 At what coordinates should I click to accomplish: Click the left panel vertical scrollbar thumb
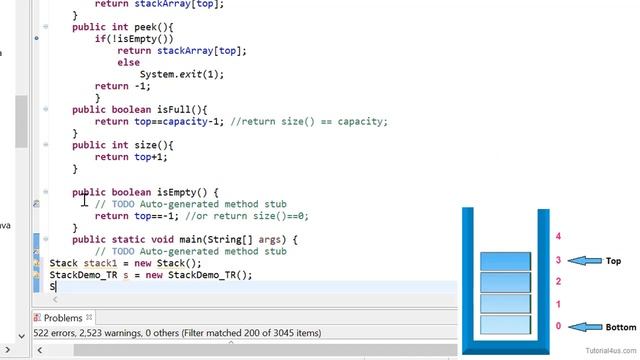pos(21,121)
